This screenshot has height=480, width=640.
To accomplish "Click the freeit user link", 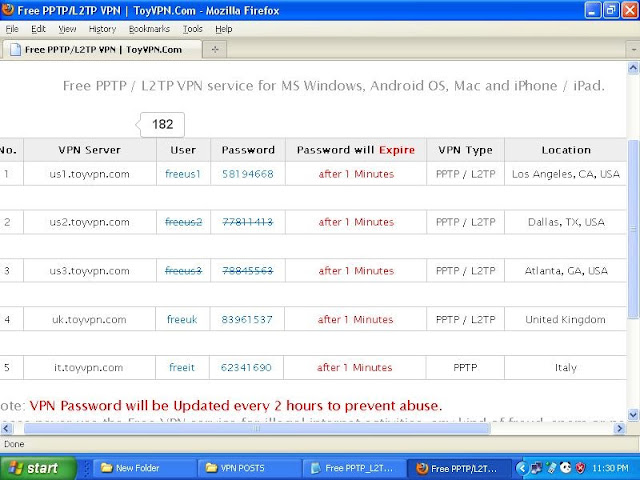I will (182, 367).
